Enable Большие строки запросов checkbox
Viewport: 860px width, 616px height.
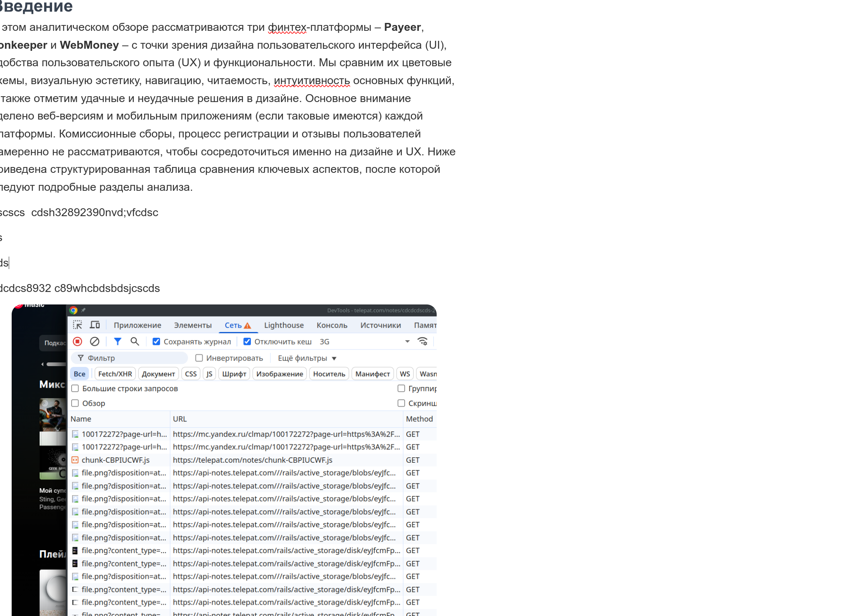point(75,389)
